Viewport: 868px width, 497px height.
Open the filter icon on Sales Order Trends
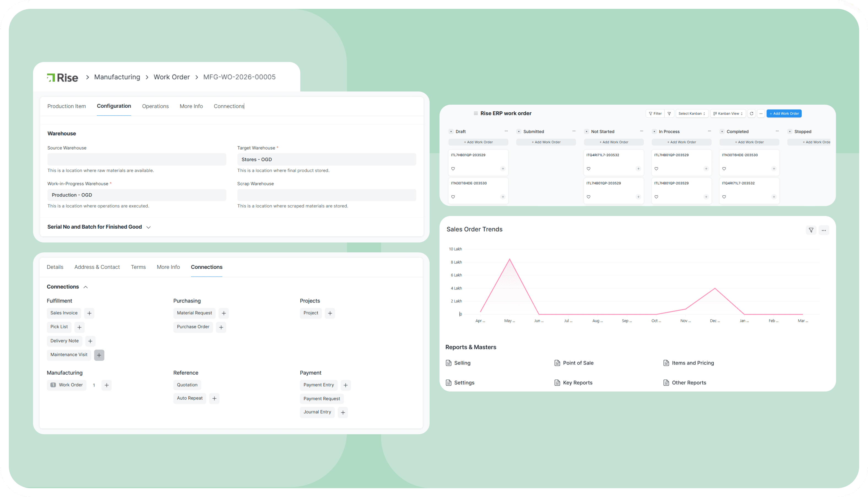tap(811, 230)
